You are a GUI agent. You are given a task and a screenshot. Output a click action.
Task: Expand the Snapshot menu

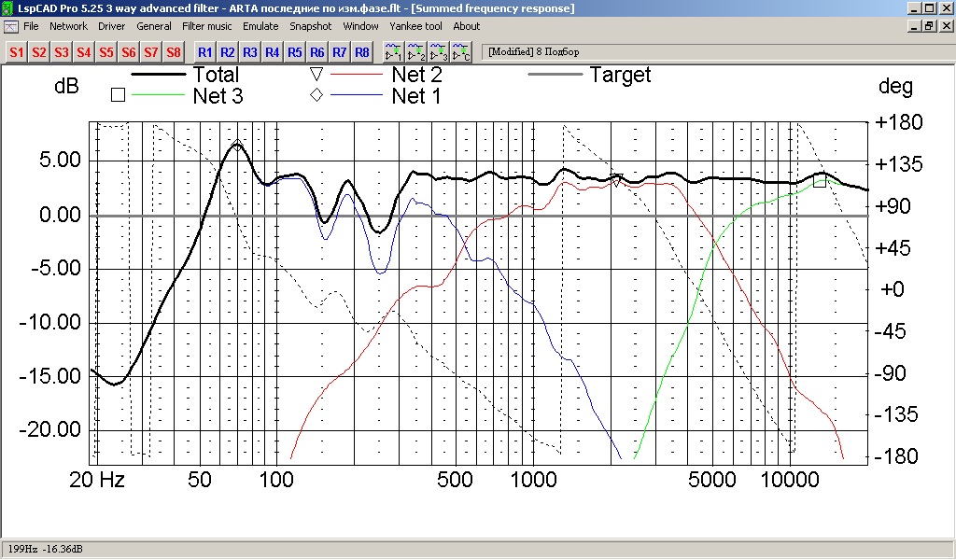coord(310,26)
